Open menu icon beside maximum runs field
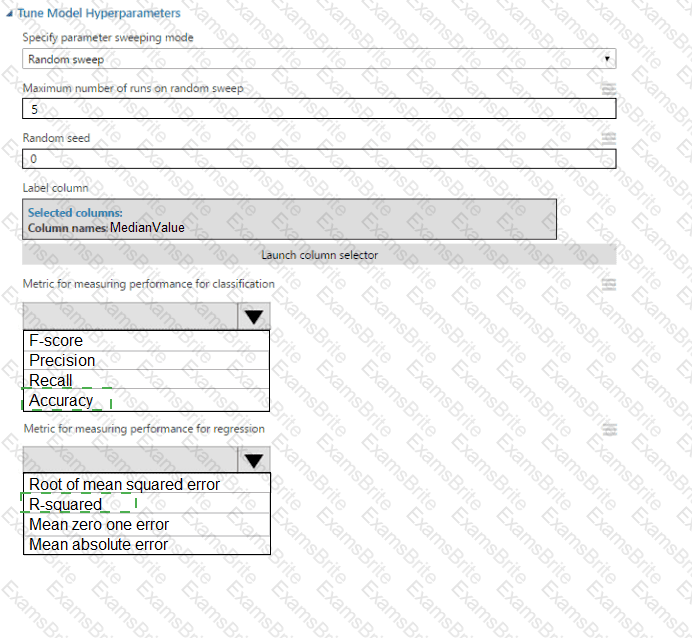 (x=608, y=89)
